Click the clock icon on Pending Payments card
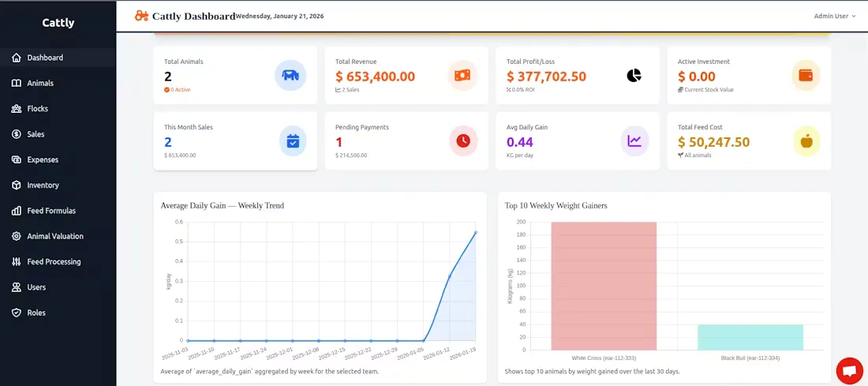This screenshot has width=868, height=386. [463, 141]
